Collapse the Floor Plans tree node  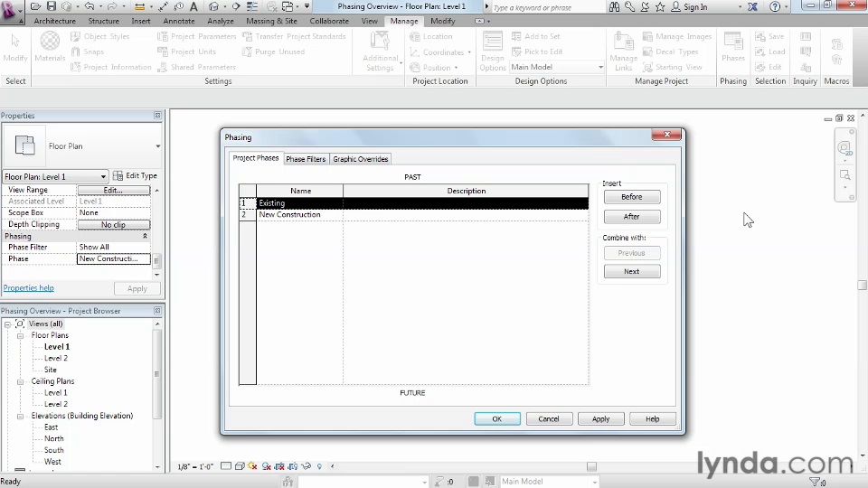coord(21,336)
